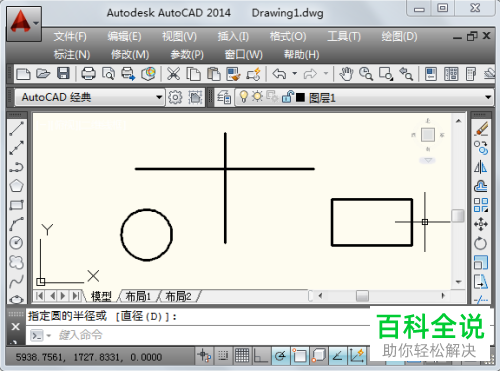
Task: Open the Properties palette icon
Action: pyautogui.click(x=431, y=74)
